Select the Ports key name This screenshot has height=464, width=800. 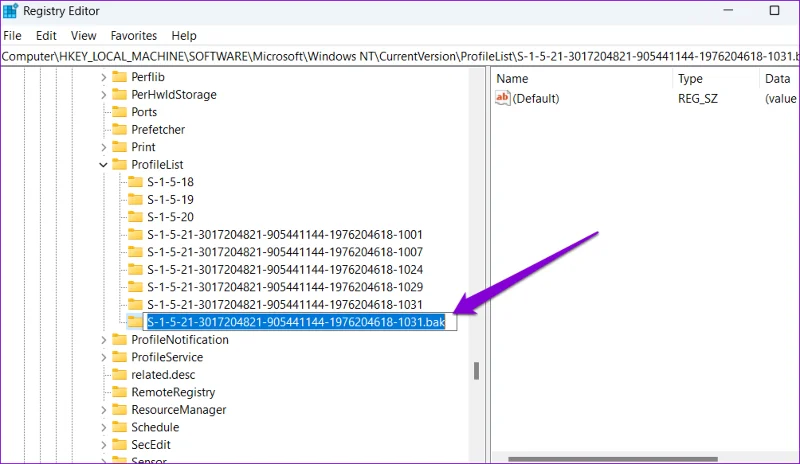[144, 112]
